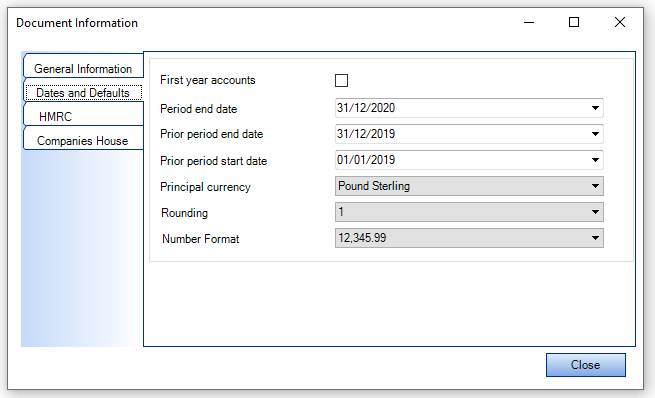The height and width of the screenshot is (398, 655).
Task: Expand the Prior period start date arrow
Action: (595, 160)
